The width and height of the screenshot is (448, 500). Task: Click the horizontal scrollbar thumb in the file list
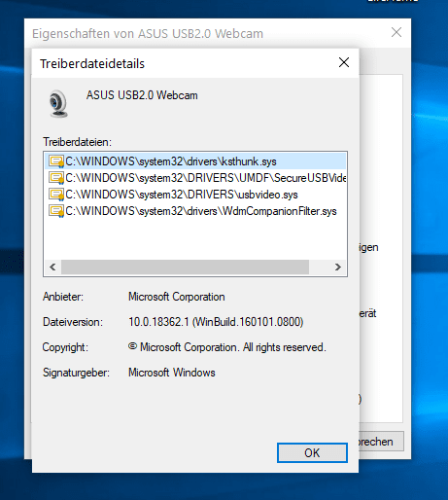click(185, 267)
